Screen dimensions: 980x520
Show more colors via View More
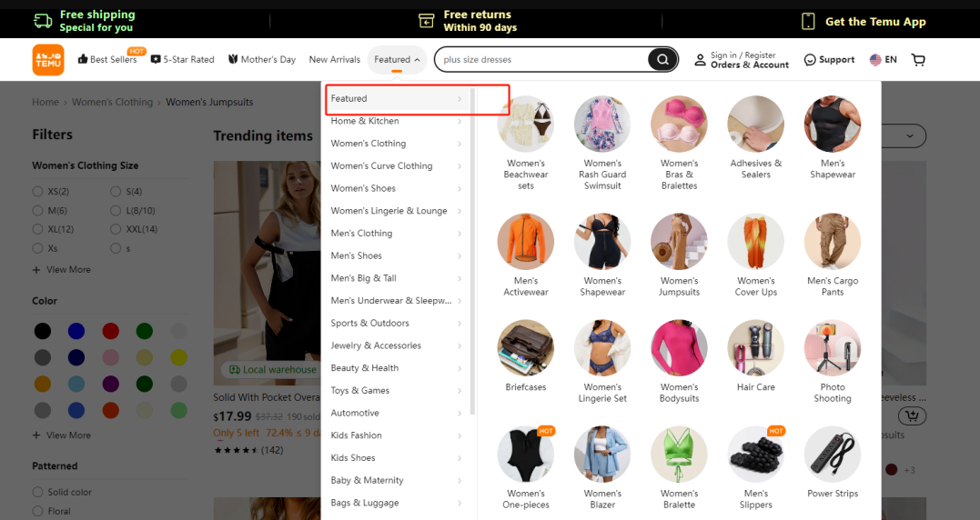click(62, 435)
